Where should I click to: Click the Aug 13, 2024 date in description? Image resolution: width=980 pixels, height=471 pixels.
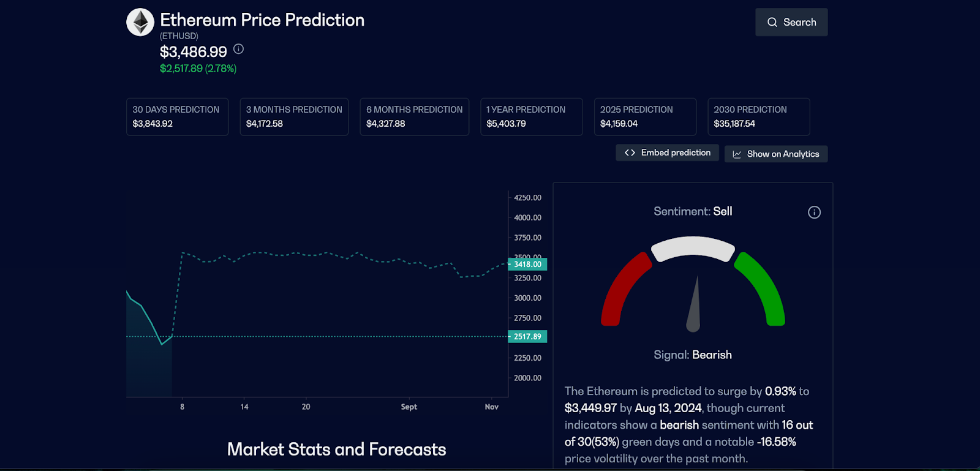(668, 408)
